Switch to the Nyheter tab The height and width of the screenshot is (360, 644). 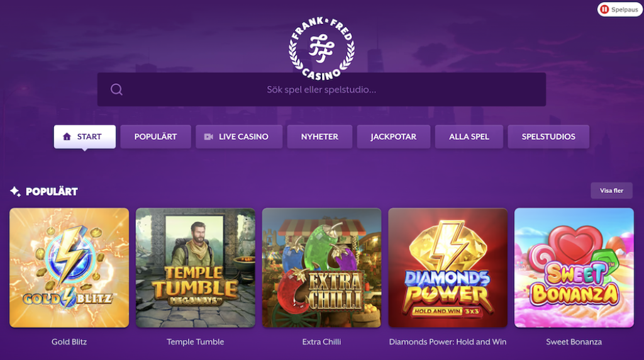[x=319, y=137]
